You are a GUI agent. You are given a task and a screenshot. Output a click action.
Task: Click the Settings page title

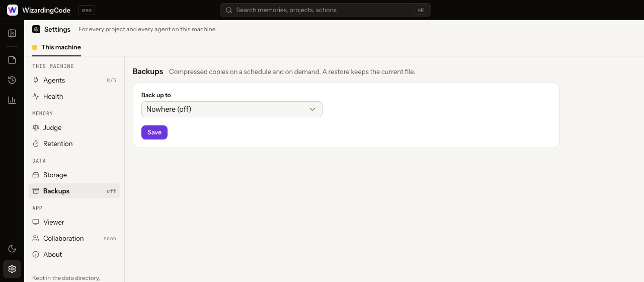[x=57, y=29]
